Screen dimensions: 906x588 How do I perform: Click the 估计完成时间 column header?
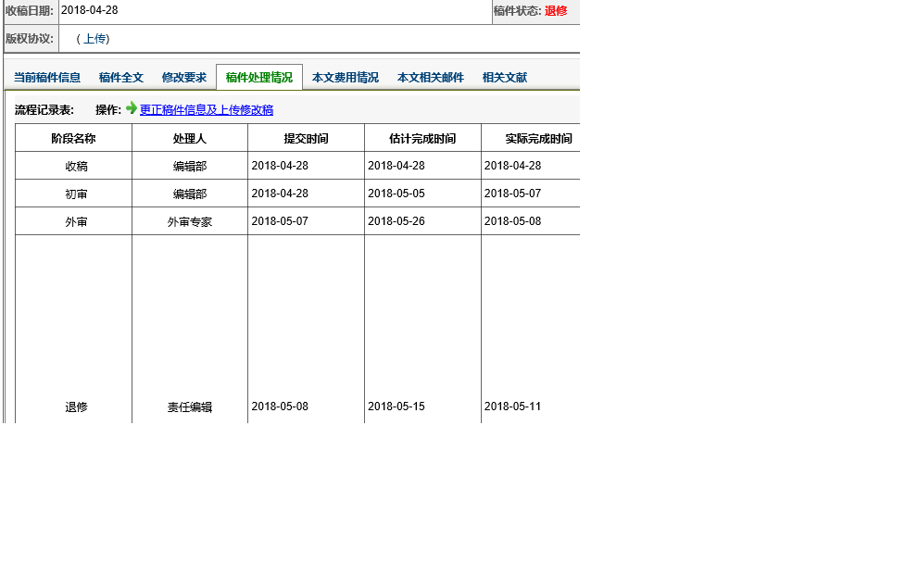pos(422,139)
